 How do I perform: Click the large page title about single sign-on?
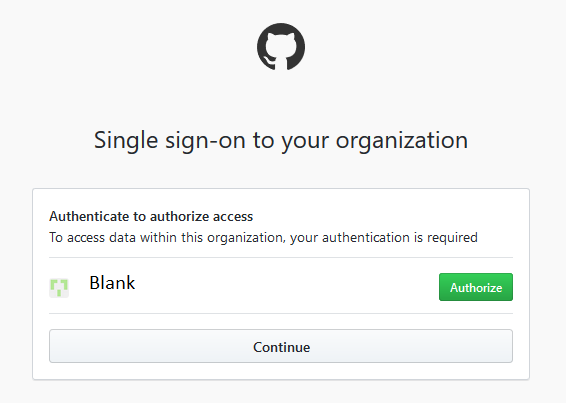[281, 140]
